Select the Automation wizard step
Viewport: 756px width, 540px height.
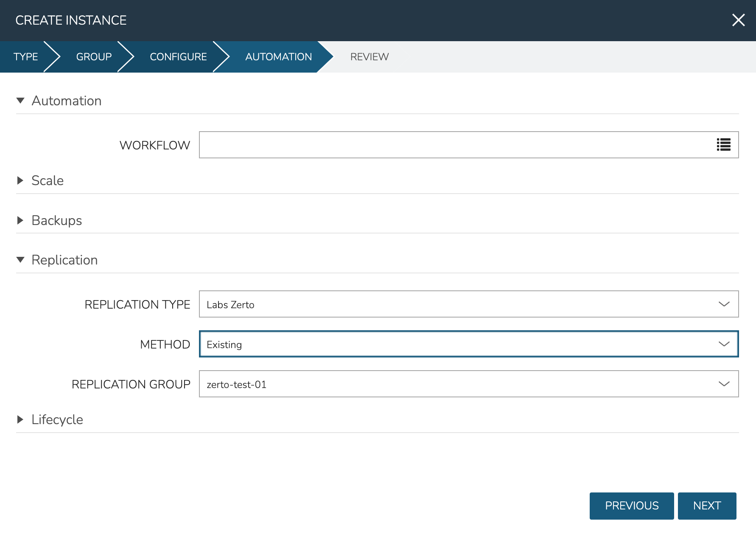coord(278,57)
